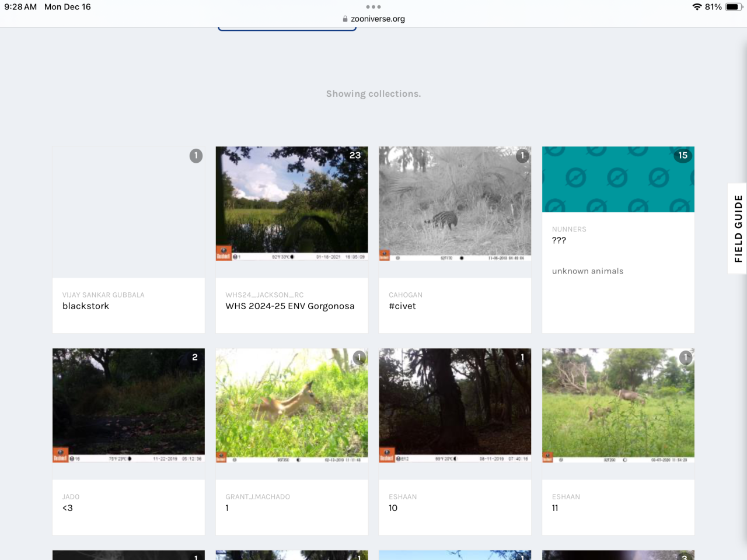Click the count badge on collection 11 card
The image size is (747, 560).
coord(686,358)
